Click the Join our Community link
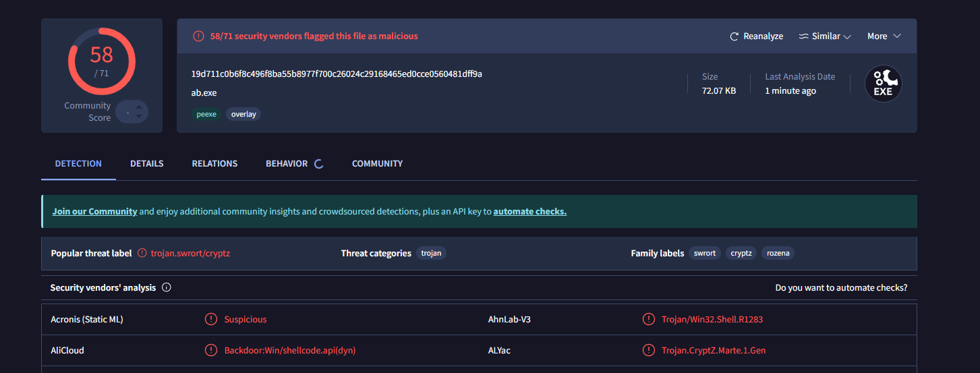This screenshot has width=980, height=373. (94, 212)
